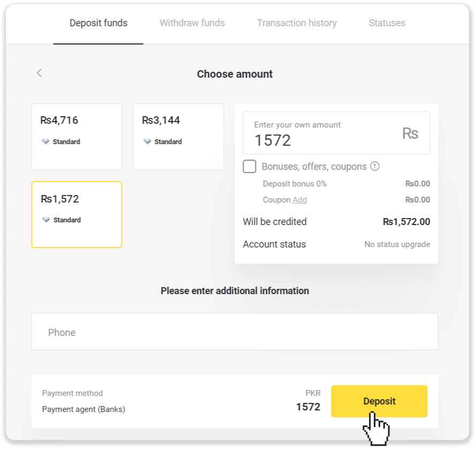This screenshot has width=476, height=449.
Task: Click diamond icon on Rs3,144 card
Action: [x=147, y=142]
